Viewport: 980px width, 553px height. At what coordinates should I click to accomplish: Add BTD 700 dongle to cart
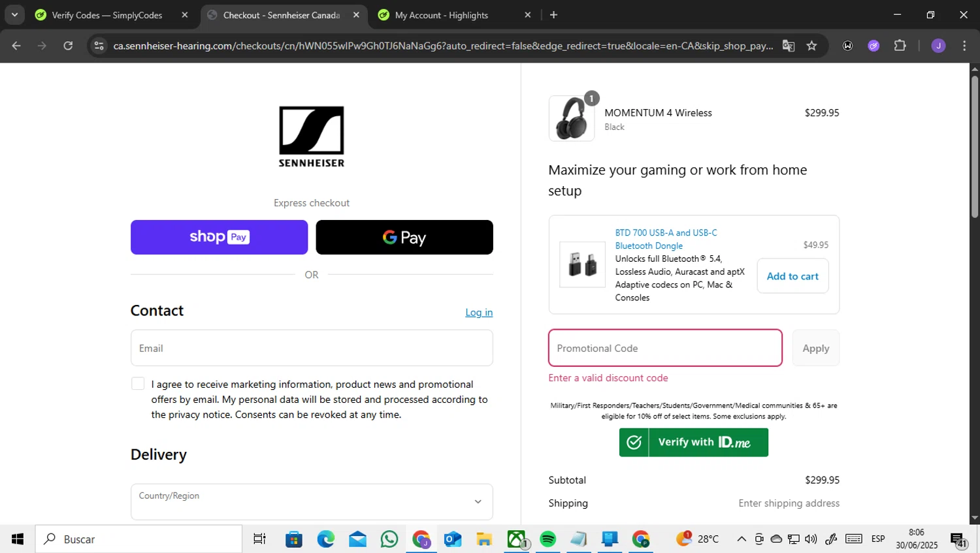[x=792, y=276]
